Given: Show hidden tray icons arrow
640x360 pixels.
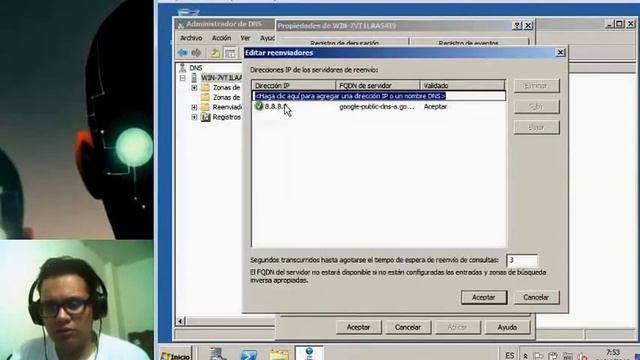Looking at the screenshot, I should pos(525,356).
